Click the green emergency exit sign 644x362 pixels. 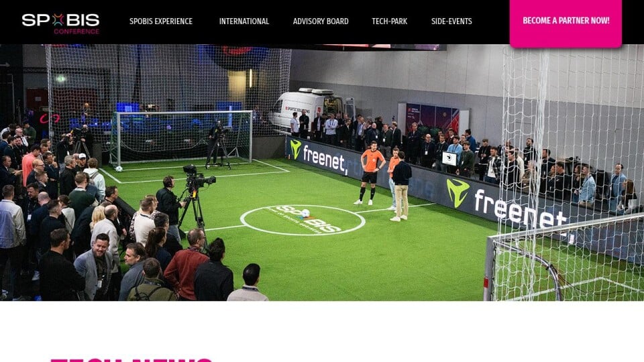pos(61,78)
